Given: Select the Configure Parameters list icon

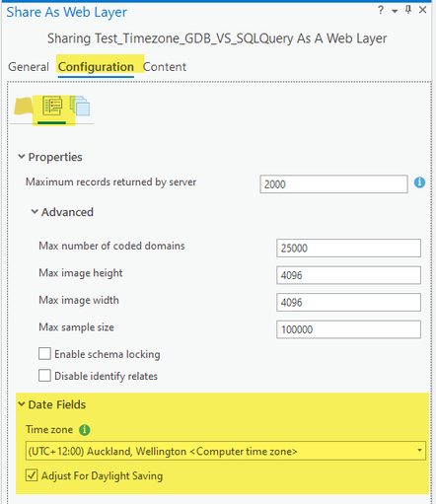Looking at the screenshot, I should click(52, 106).
